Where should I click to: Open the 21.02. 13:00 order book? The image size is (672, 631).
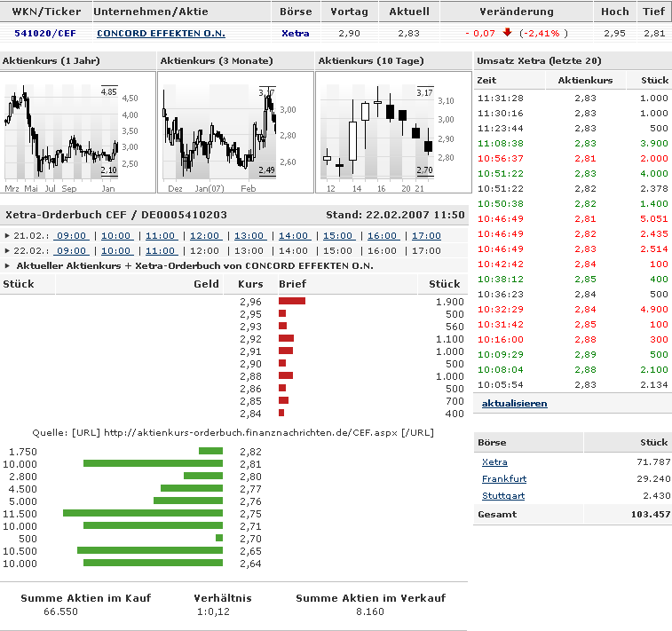249,235
